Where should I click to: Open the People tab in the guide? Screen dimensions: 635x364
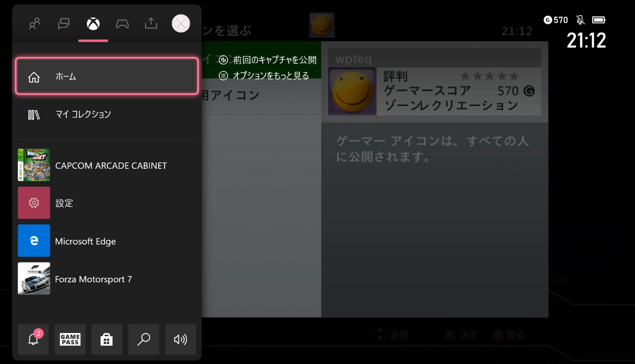pyautogui.click(x=35, y=23)
